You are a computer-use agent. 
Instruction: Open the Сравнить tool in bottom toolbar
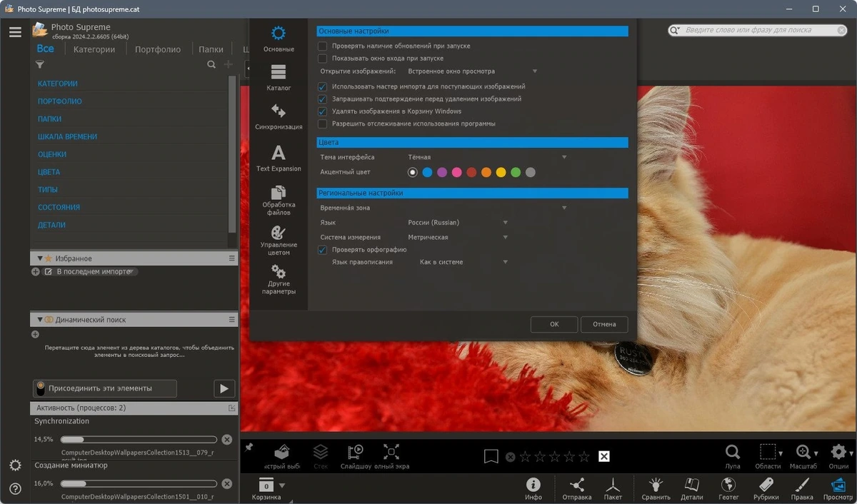tap(656, 489)
